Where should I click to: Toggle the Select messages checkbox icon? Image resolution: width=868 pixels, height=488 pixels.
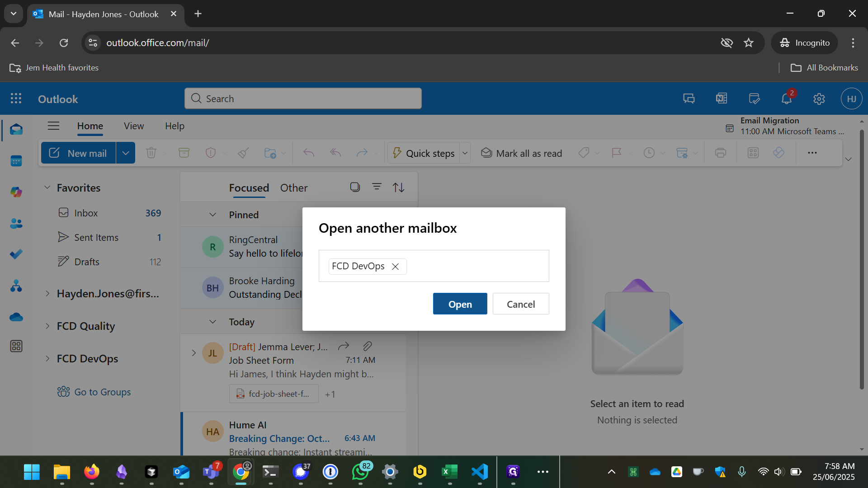point(355,187)
